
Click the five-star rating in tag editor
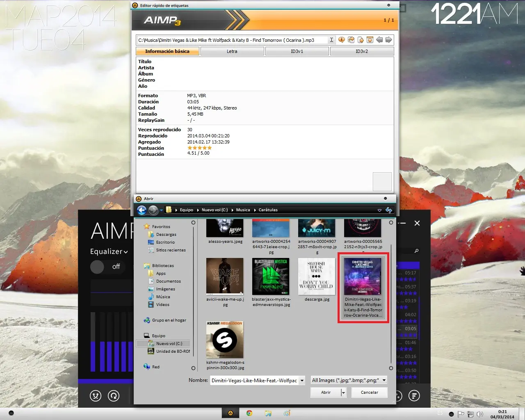tap(200, 148)
